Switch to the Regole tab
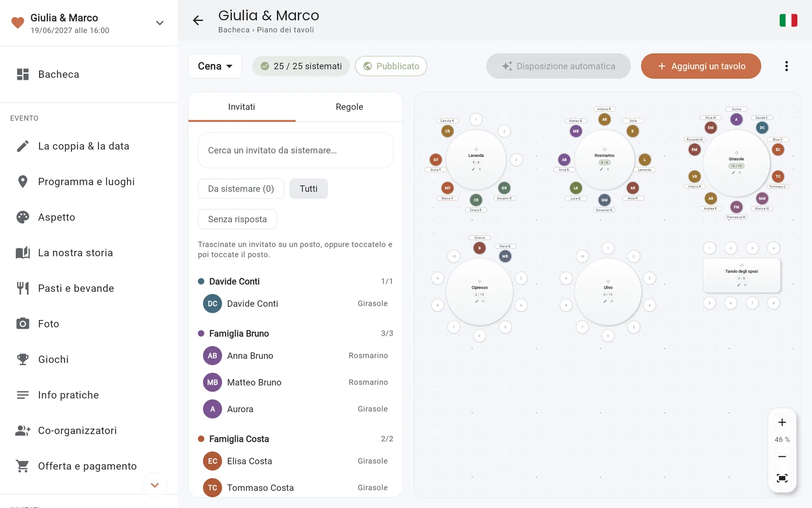This screenshot has height=508, width=812. (349, 107)
